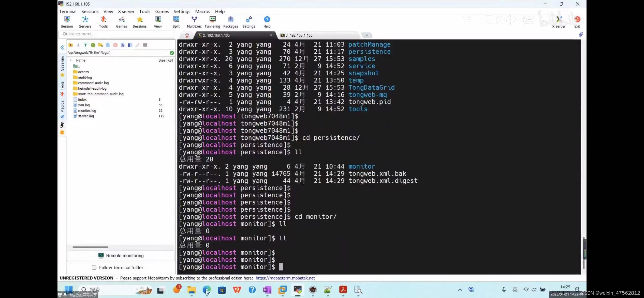The width and height of the screenshot is (644, 298).
Task: Open the server.log file
Action: (86, 116)
